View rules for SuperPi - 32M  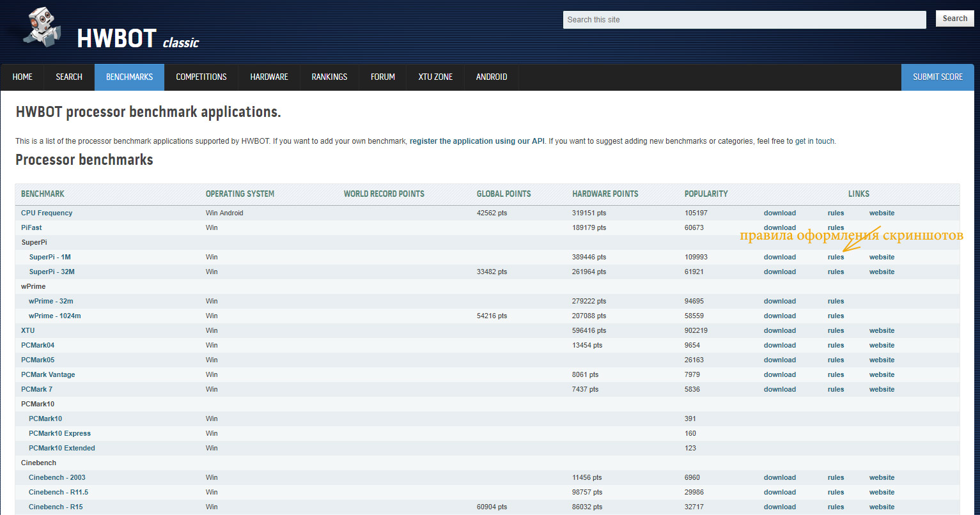point(836,272)
